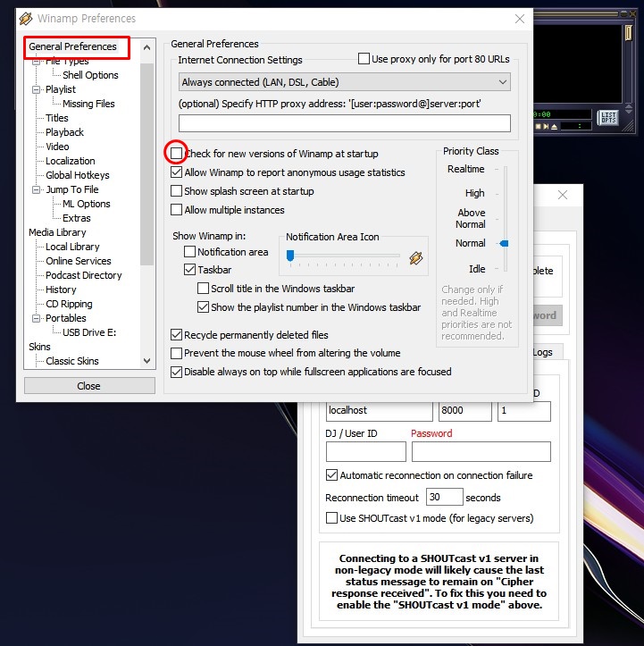Enable Scroll title in the Windows taskbar
This screenshot has height=646, width=644.
click(203, 288)
